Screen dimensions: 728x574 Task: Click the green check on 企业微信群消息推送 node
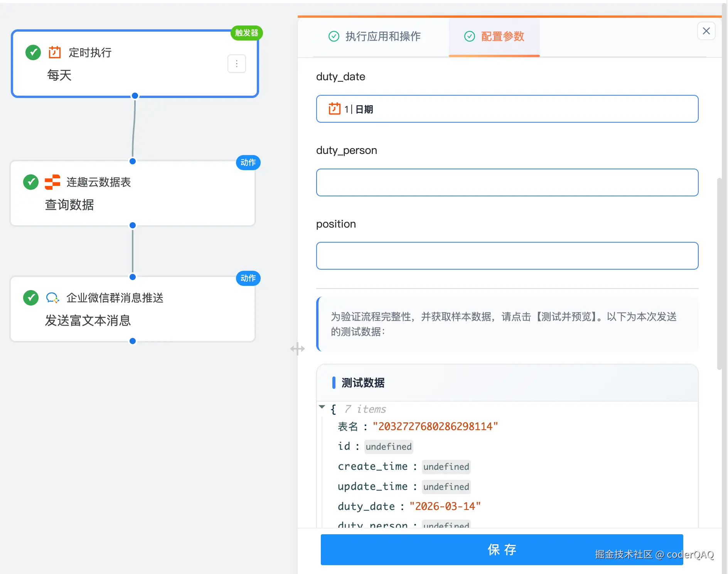pos(31,298)
